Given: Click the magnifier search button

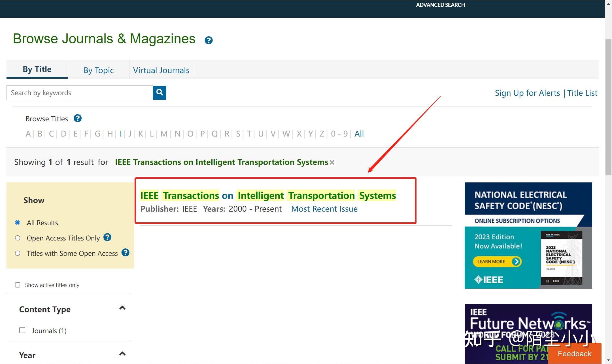Looking at the screenshot, I should 160,93.
